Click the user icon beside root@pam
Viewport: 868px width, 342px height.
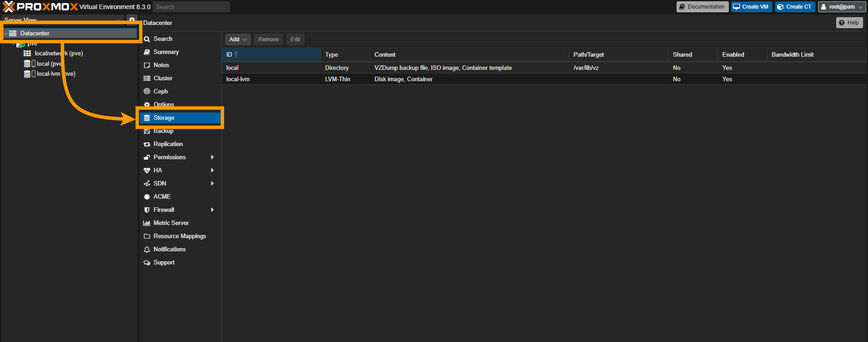click(824, 7)
